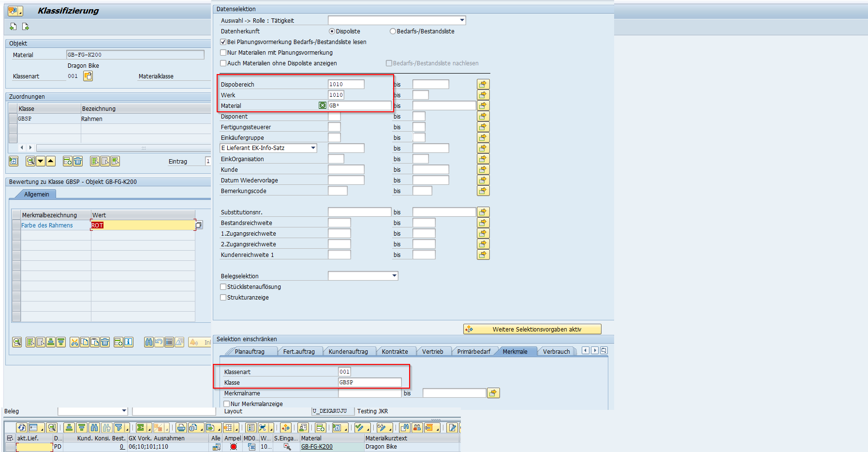Expand the Belegselektion dropdown
This screenshot has width=868, height=452.
pyautogui.click(x=394, y=276)
